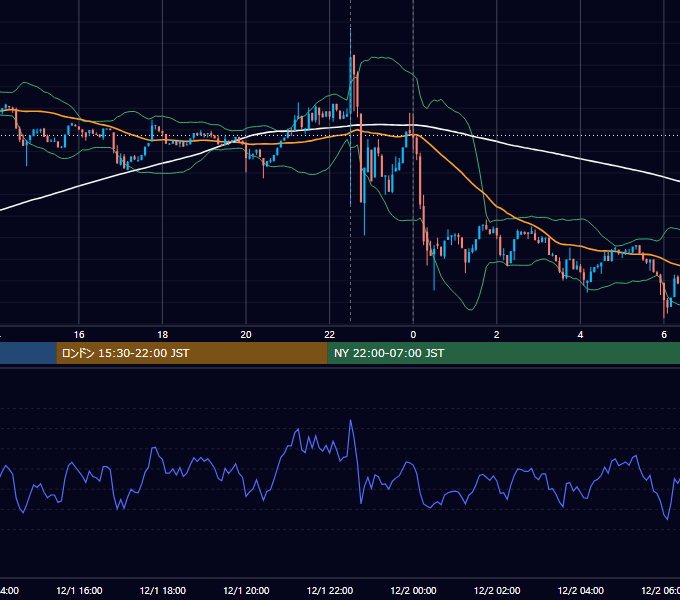Click the highest peak of the blue oscillator line
This screenshot has width=680, height=600.
350,420
